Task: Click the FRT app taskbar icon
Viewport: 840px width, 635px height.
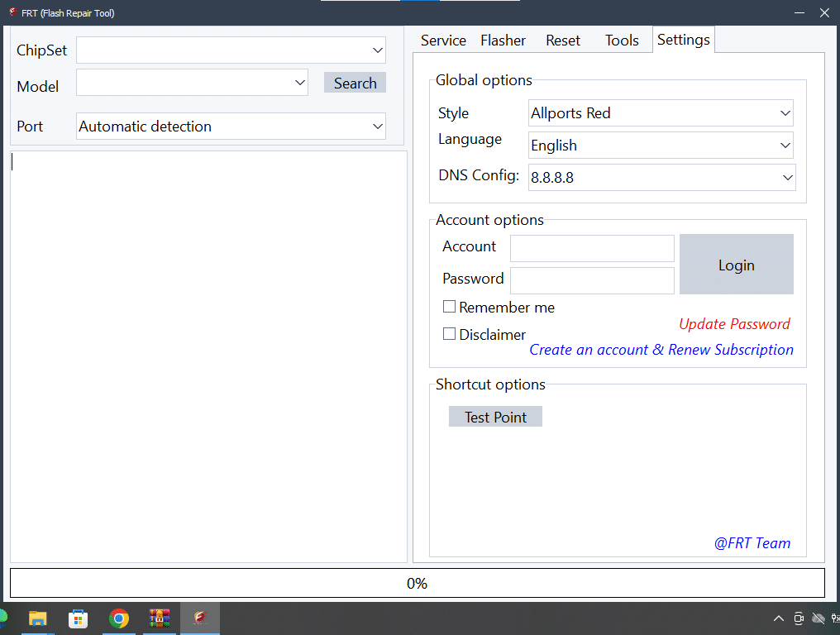Action: [x=199, y=618]
